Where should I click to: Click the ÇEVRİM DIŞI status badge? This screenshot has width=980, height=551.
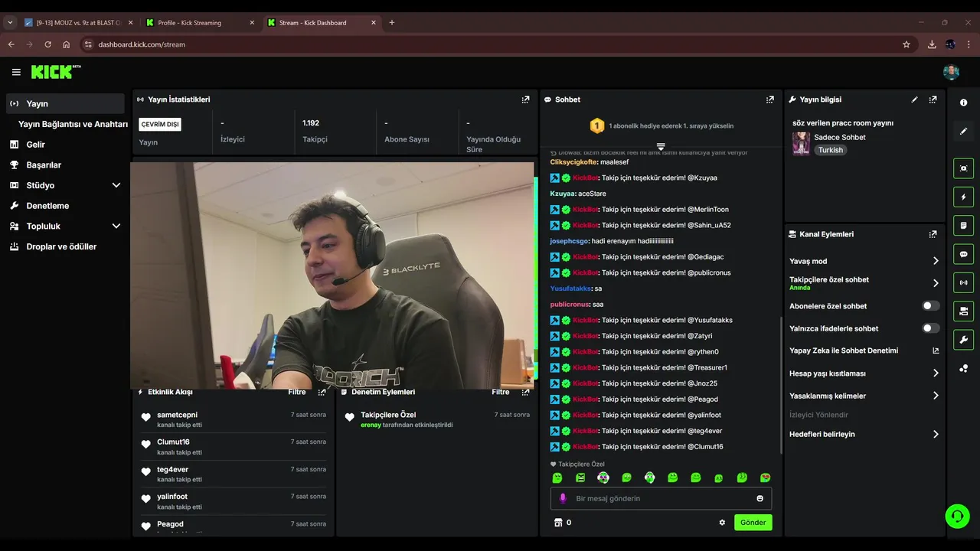[159, 124]
